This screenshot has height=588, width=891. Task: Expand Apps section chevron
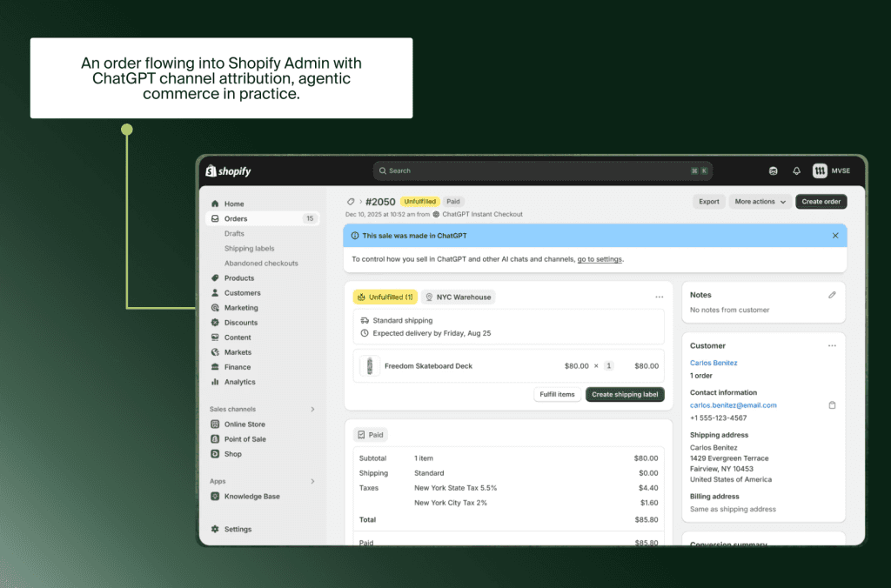(x=312, y=481)
